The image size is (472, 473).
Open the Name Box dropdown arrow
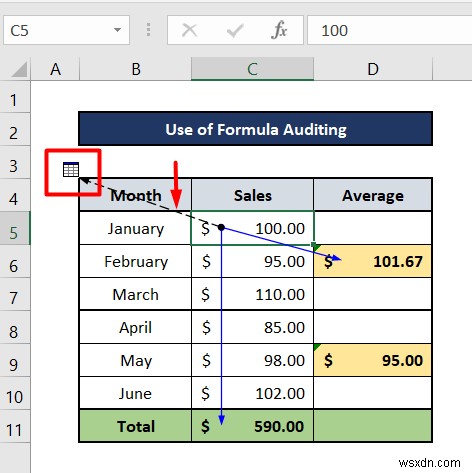tap(117, 30)
